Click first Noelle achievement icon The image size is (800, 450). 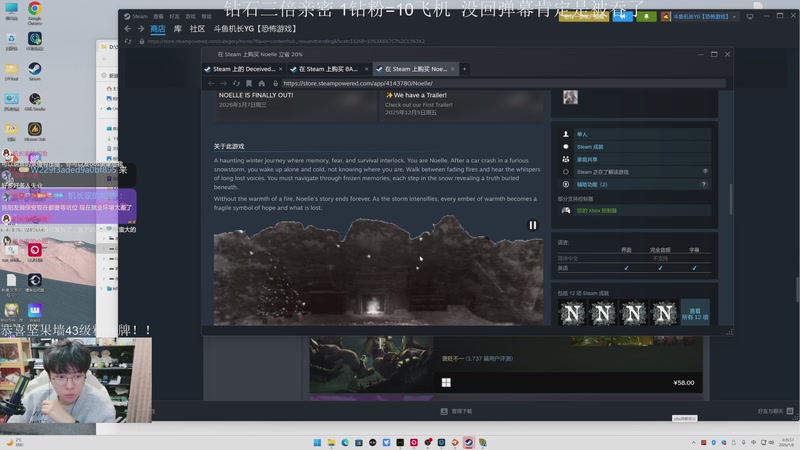[572, 313]
